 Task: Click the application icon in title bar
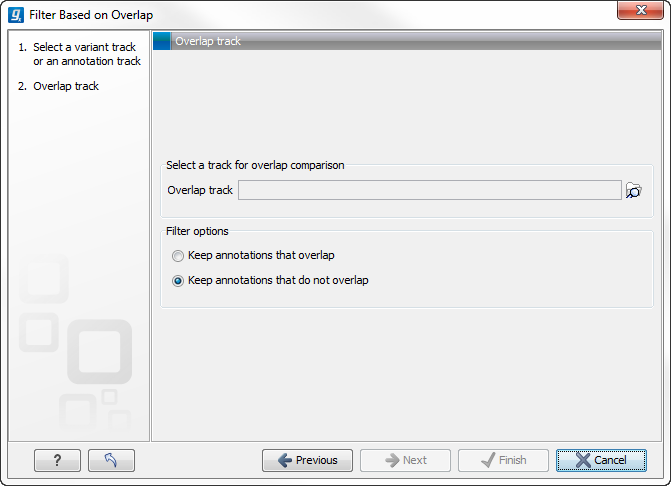pos(16,15)
